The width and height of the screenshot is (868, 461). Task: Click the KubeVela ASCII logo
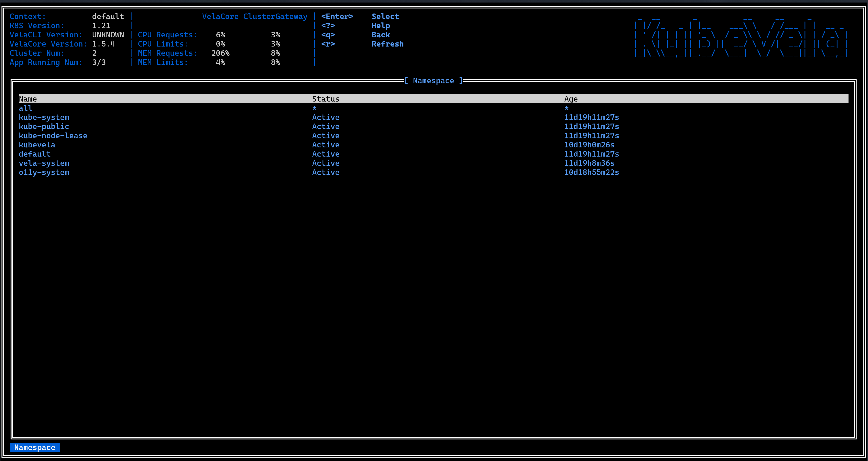click(740, 37)
